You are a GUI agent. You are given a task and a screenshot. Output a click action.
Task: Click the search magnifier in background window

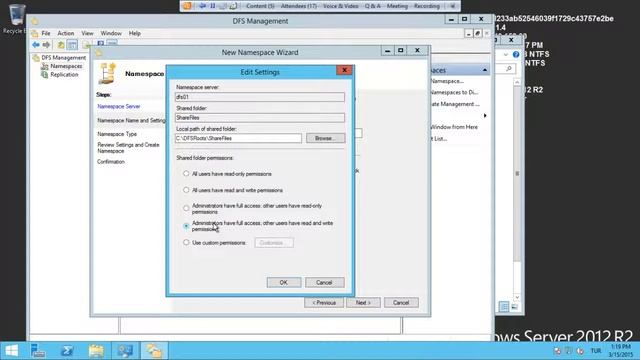509,69
